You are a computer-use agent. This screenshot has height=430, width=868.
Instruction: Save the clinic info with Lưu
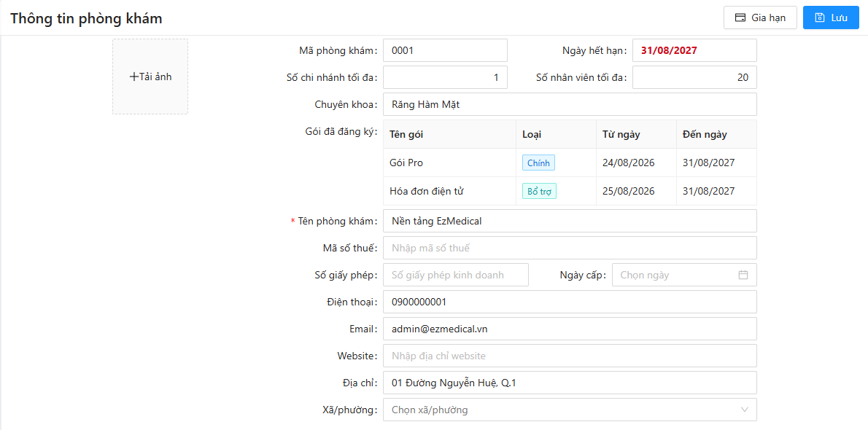(831, 17)
